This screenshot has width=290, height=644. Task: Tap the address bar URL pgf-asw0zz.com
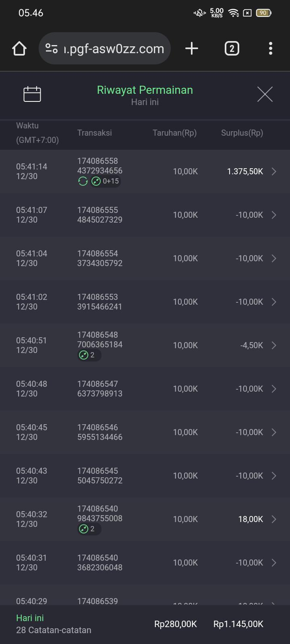(114, 49)
